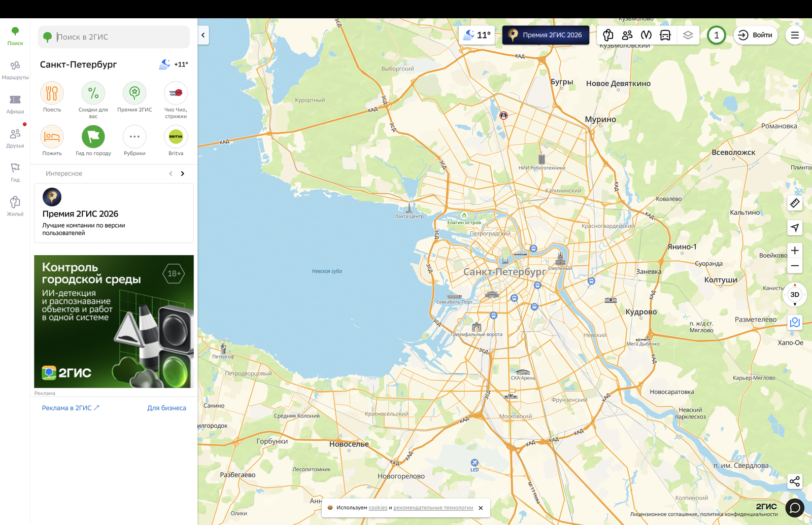Zoom out of the map
812x525 pixels.
point(795,266)
